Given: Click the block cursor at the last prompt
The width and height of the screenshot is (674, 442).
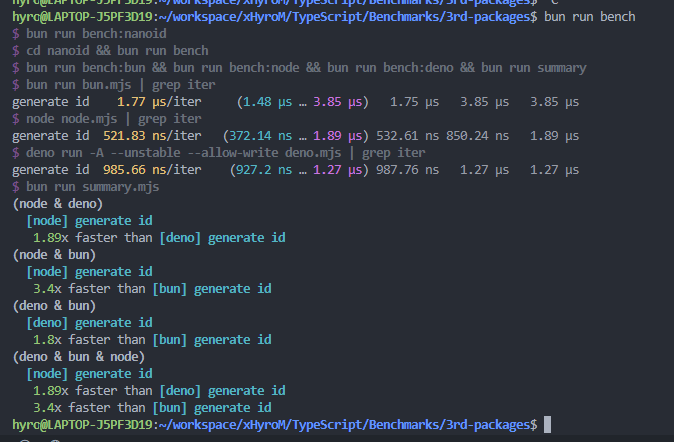Looking at the screenshot, I should point(548,425).
